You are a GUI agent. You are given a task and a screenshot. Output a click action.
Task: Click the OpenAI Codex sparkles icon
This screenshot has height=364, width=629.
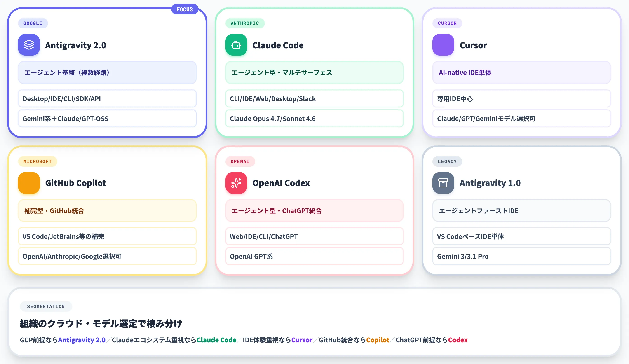236,183
